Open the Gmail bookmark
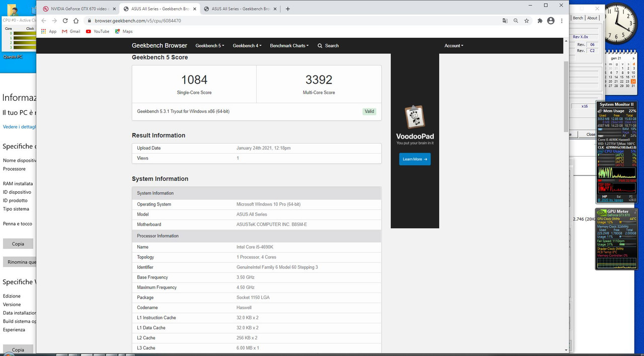Image resolution: width=644 pixels, height=356 pixels. 71,31
